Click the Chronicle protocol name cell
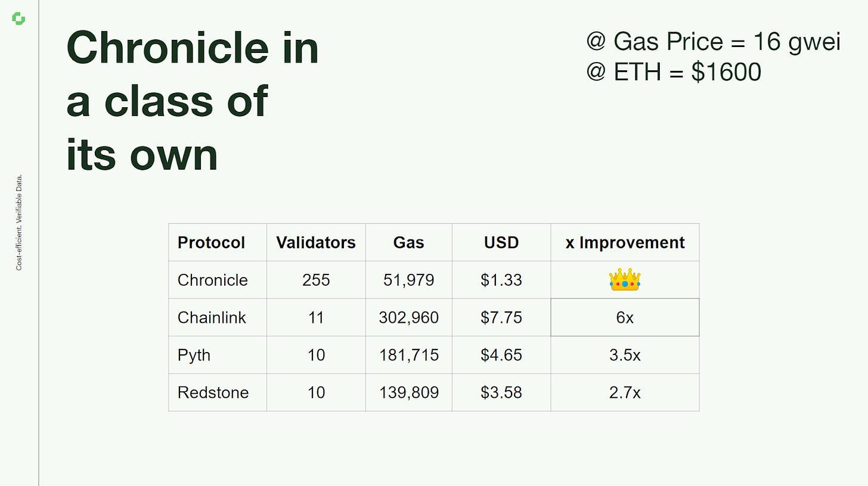The width and height of the screenshot is (868, 486). (212, 280)
